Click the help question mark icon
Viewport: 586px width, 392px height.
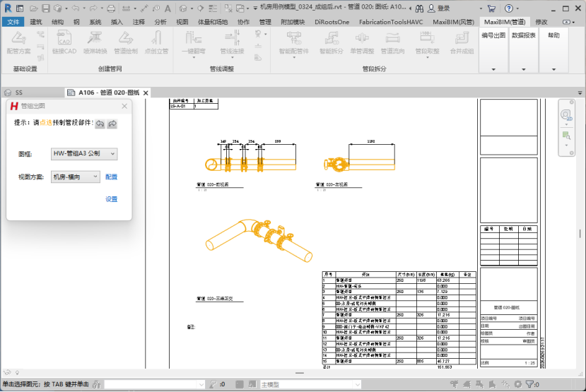coord(509,8)
